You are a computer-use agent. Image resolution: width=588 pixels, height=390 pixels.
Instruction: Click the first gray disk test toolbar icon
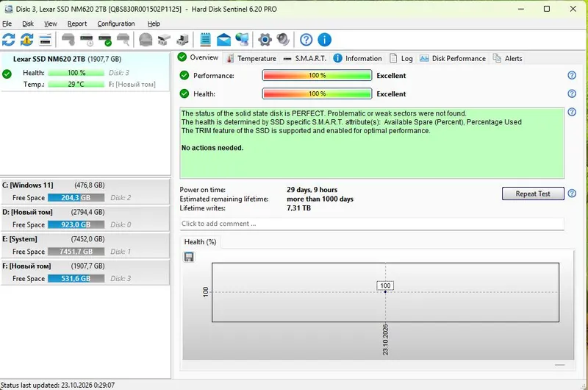[68, 40]
